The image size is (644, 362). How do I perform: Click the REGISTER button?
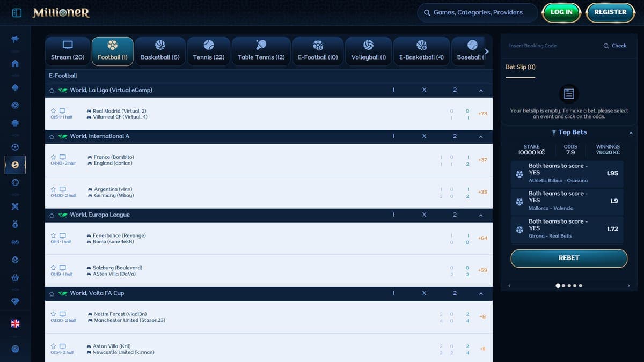click(x=610, y=12)
